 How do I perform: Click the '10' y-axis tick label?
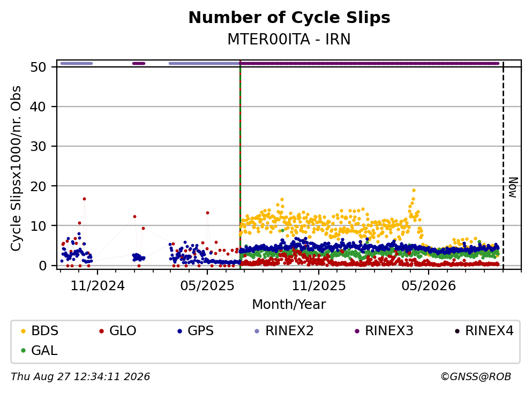click(x=38, y=226)
